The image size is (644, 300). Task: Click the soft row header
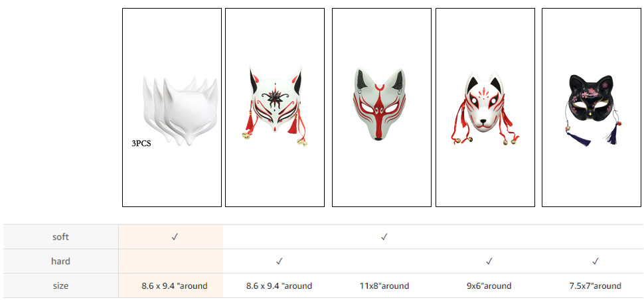61,237
